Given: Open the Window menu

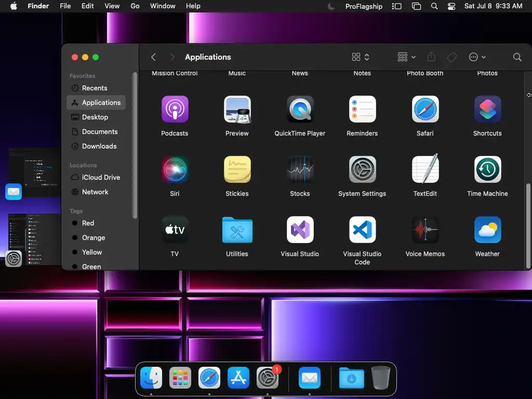Looking at the screenshot, I should click(163, 6).
